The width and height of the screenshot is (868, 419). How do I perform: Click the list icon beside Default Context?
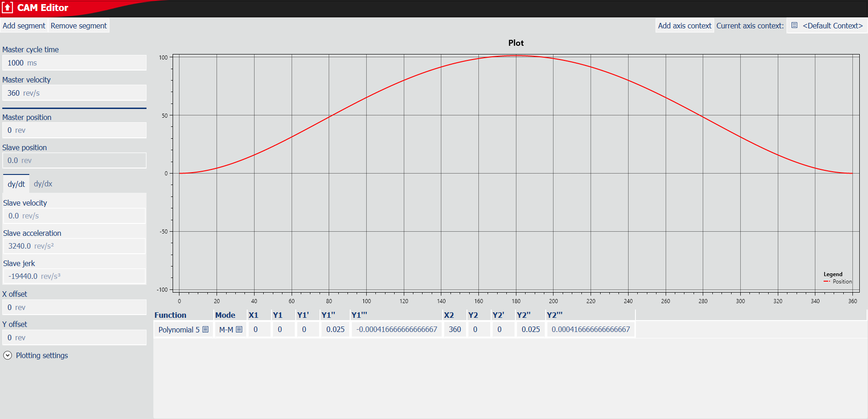pyautogui.click(x=794, y=26)
